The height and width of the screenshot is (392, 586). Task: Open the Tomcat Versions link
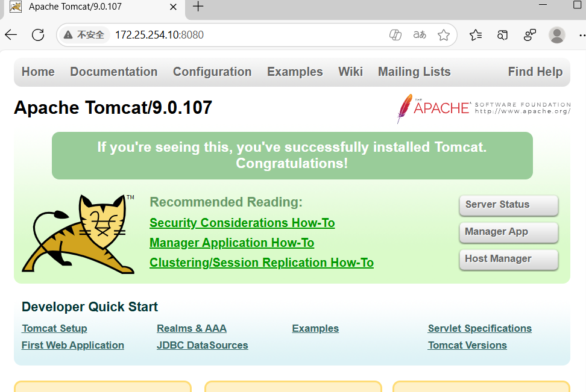(x=467, y=345)
